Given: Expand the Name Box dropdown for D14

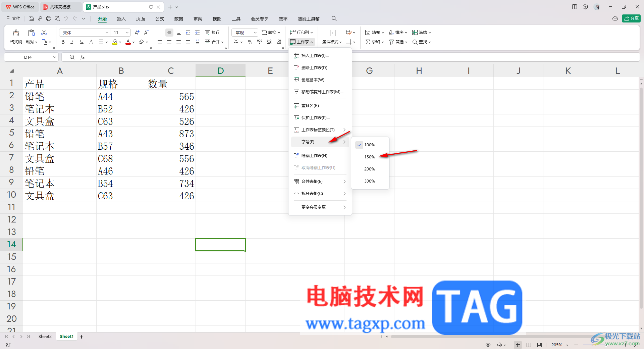Looking at the screenshot, I should tap(54, 57).
